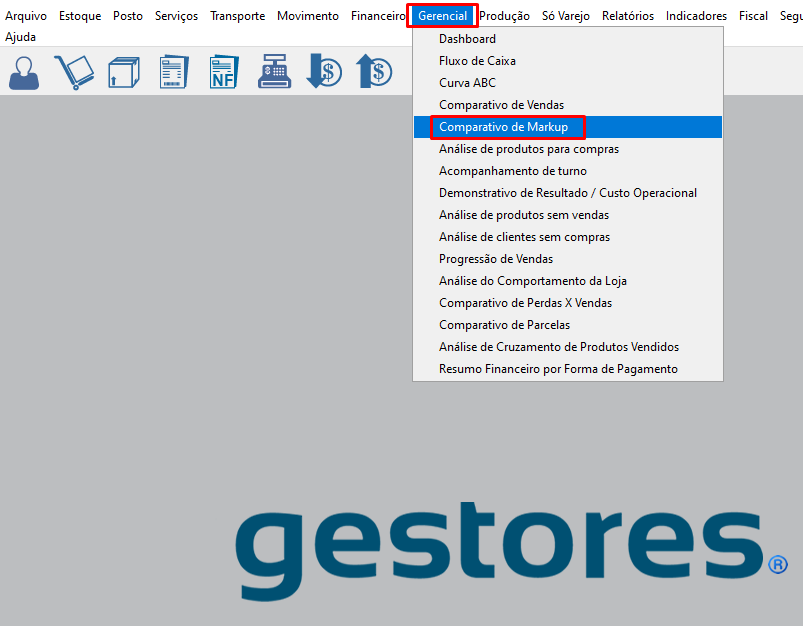Click Progressão de Vendas entry
The image size is (803, 626).
[x=495, y=259]
